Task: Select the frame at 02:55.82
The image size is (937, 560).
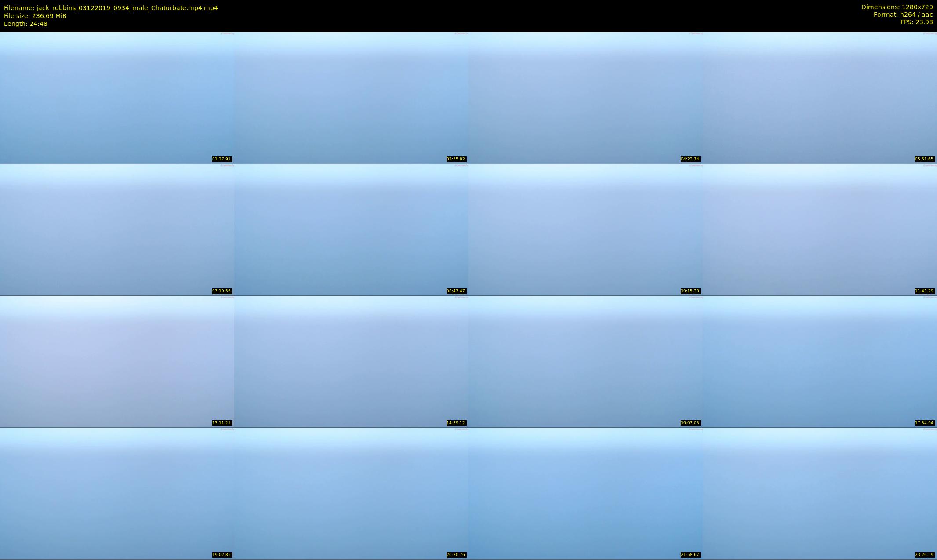Action: [351, 98]
